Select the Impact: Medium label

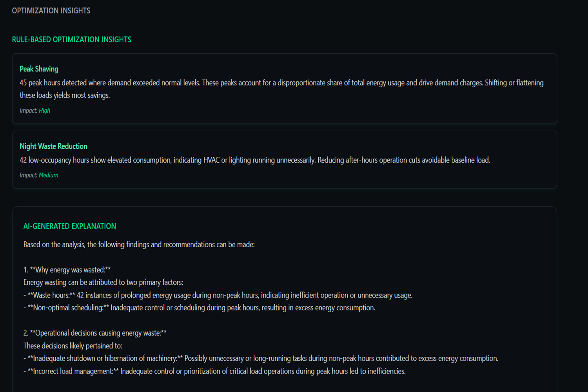pos(39,175)
